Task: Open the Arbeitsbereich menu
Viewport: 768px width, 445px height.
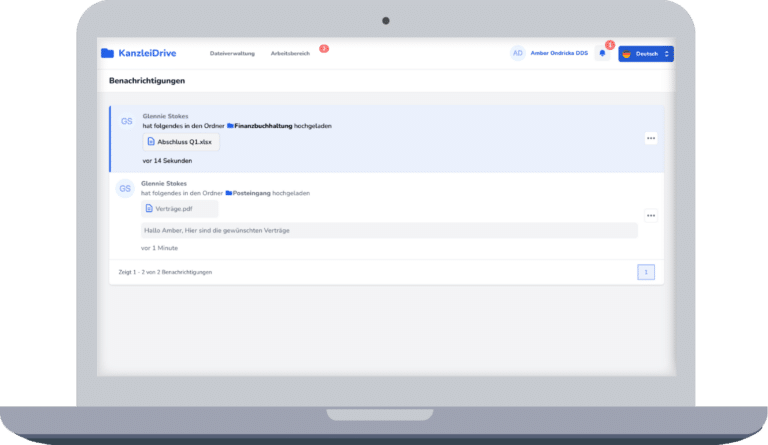Action: [x=290, y=53]
